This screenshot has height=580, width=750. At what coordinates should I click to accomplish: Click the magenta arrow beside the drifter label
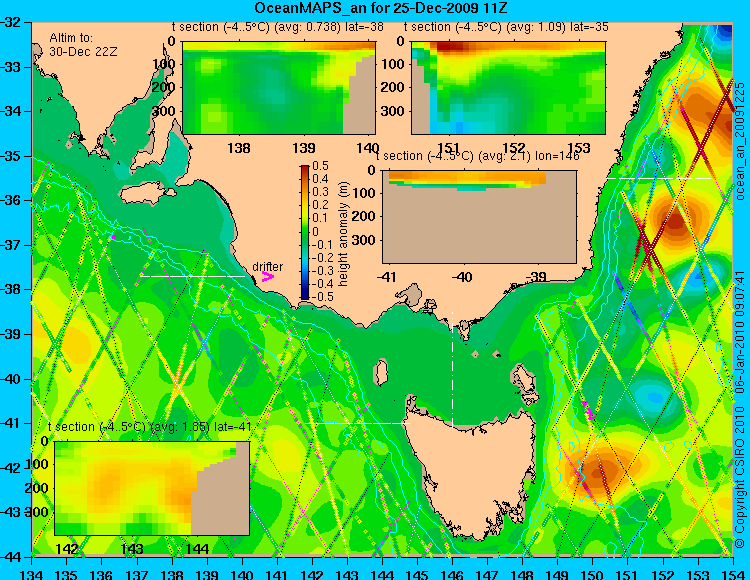point(267,276)
